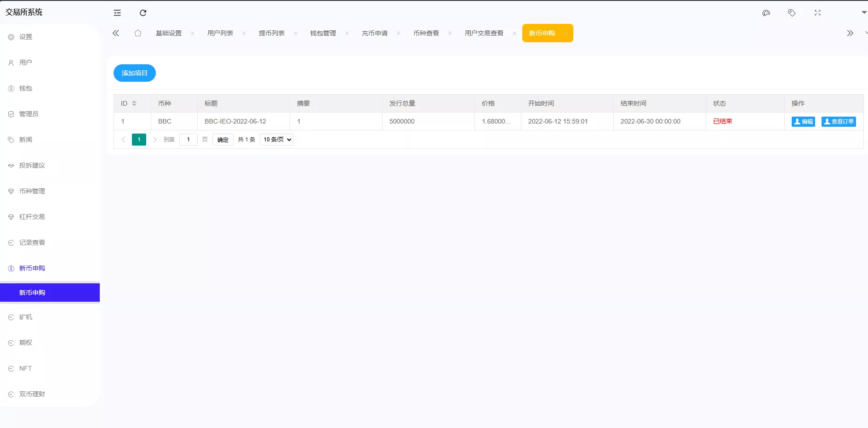The image size is (868, 428).
Task: Open the theme palette icon
Action: click(x=766, y=13)
